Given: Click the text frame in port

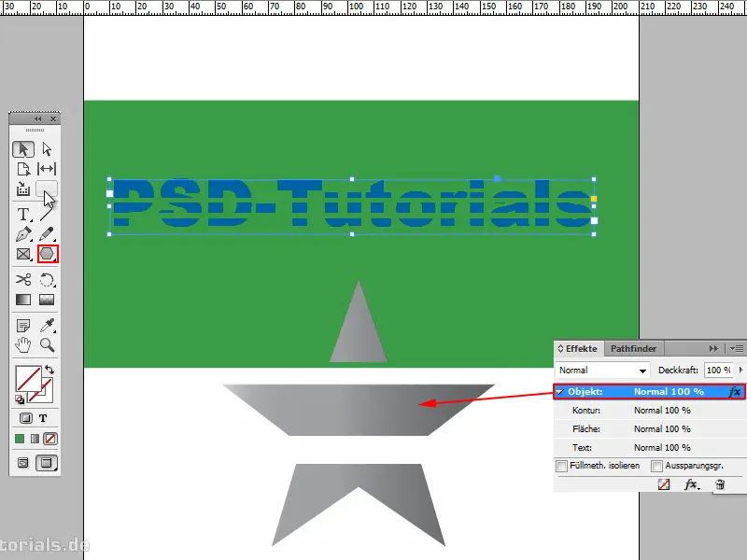Looking at the screenshot, I should coord(109,193).
